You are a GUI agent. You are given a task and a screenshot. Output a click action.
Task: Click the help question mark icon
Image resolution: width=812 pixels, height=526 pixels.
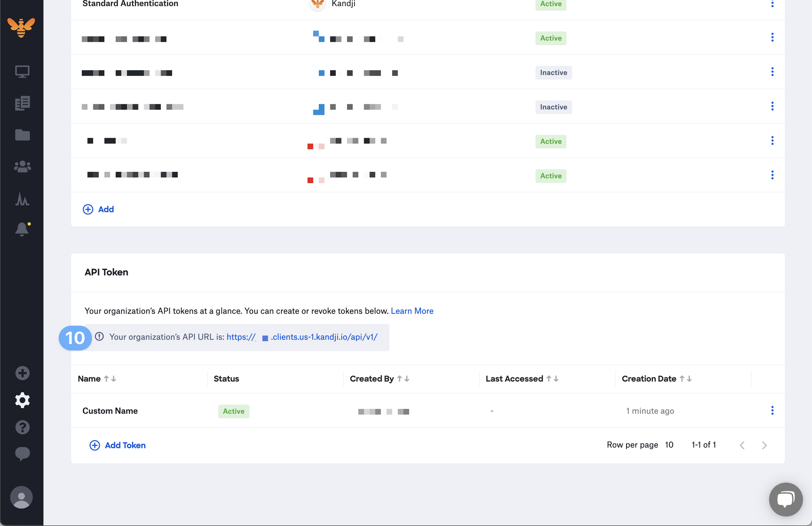[x=22, y=427]
